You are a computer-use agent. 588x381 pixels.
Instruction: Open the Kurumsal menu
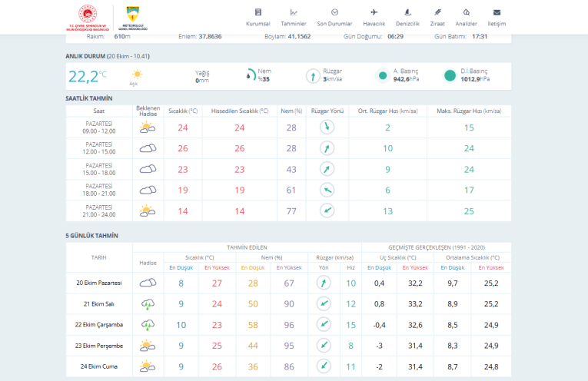click(257, 16)
